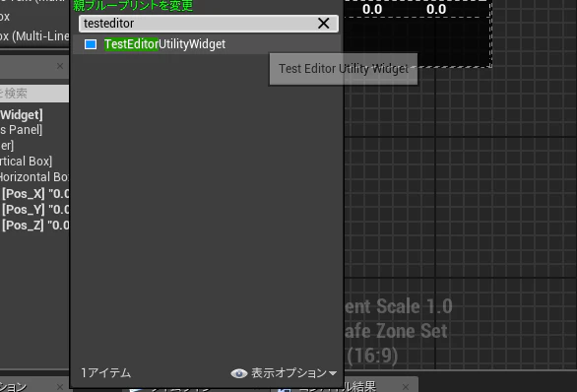The height and width of the screenshot is (392, 577).
Task: Select the Canvas Panel item in hierarchy
Action: pyautogui.click(x=22, y=130)
